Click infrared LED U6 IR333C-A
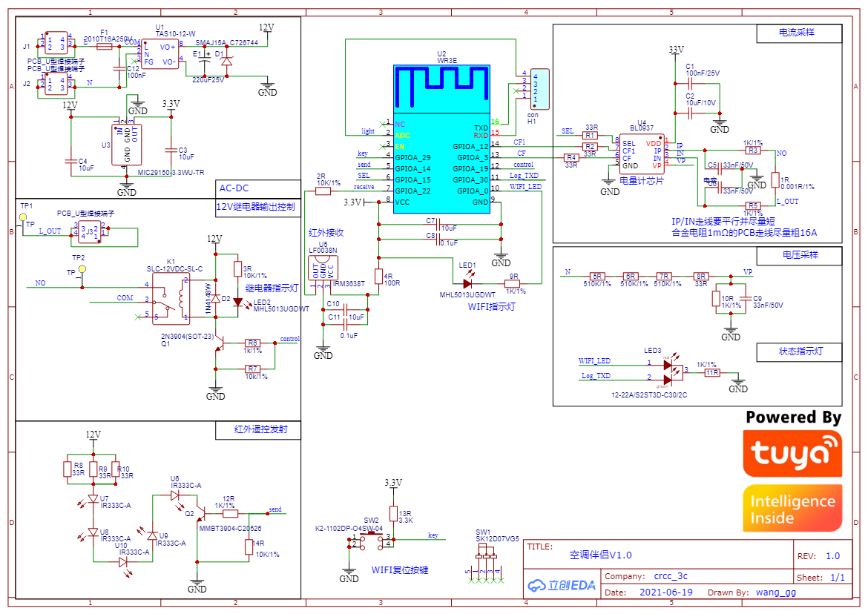The image size is (868, 614). pos(176,495)
